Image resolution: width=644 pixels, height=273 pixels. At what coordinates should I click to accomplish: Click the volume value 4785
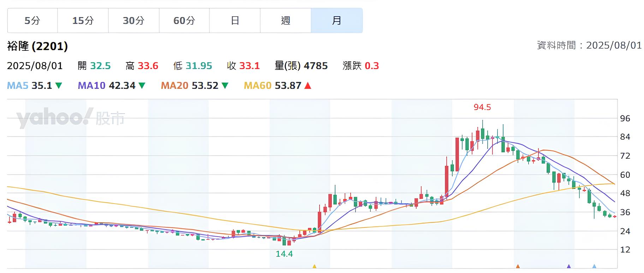pyautogui.click(x=316, y=66)
